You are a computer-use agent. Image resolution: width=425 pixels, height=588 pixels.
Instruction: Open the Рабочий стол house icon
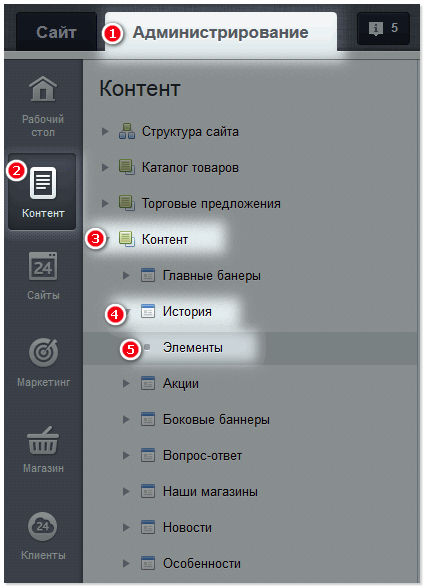[x=43, y=88]
